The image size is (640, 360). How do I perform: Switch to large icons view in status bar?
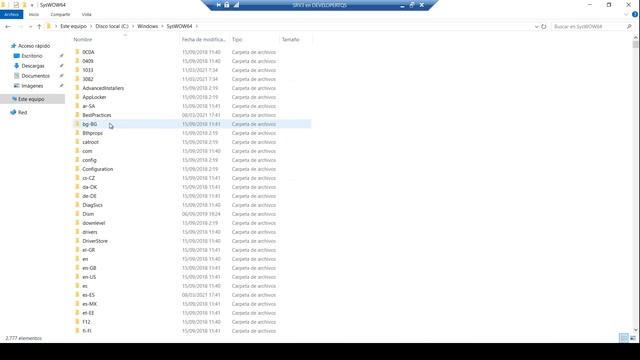pos(633,338)
